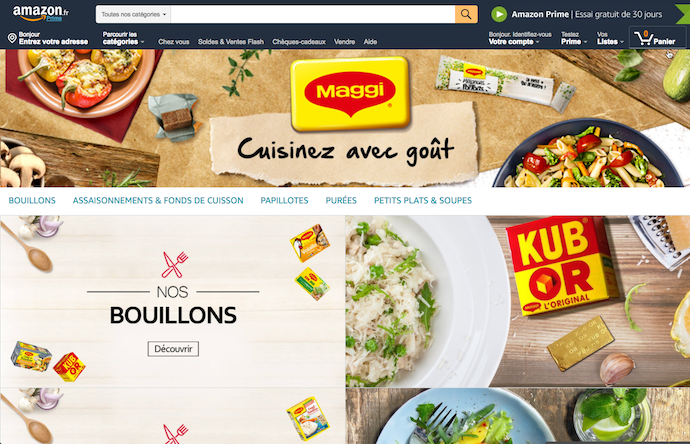
Task: Click the Amazon.fr logo
Action: (40, 13)
